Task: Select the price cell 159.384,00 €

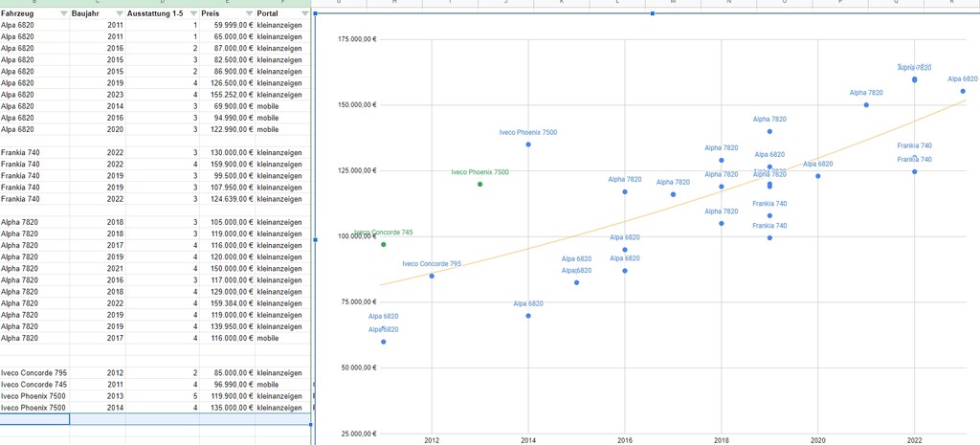Action: point(228,303)
